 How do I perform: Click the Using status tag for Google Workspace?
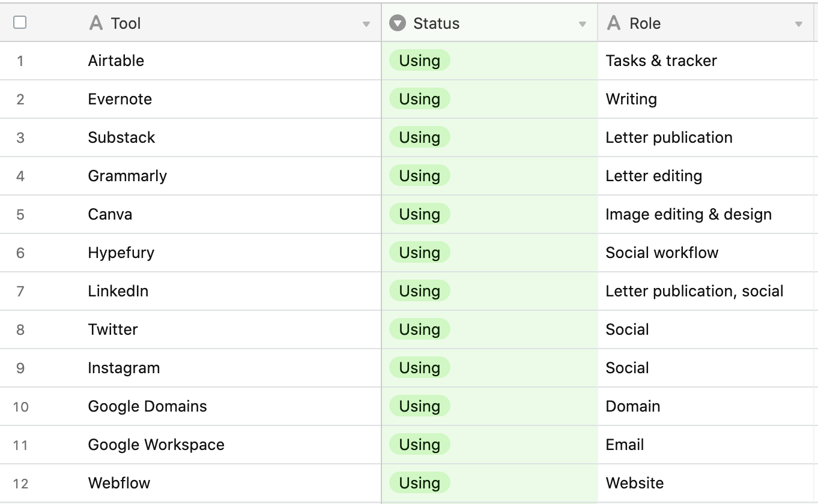point(420,445)
